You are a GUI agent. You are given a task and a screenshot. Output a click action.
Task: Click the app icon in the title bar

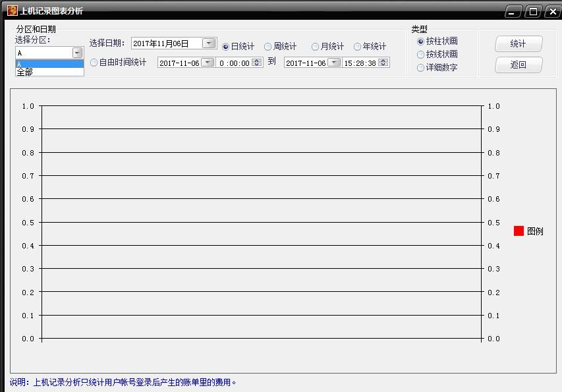point(12,11)
